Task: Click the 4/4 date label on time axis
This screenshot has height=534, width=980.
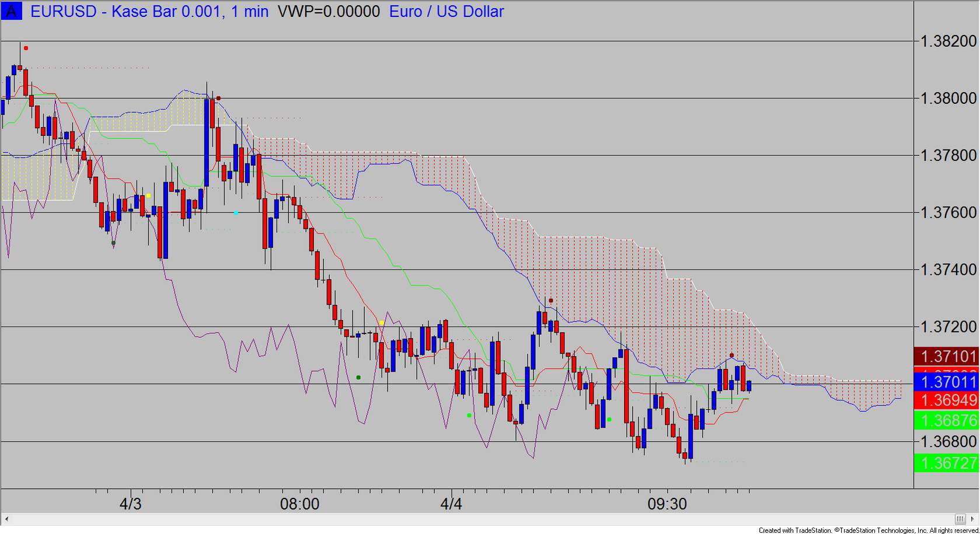Action: click(451, 504)
